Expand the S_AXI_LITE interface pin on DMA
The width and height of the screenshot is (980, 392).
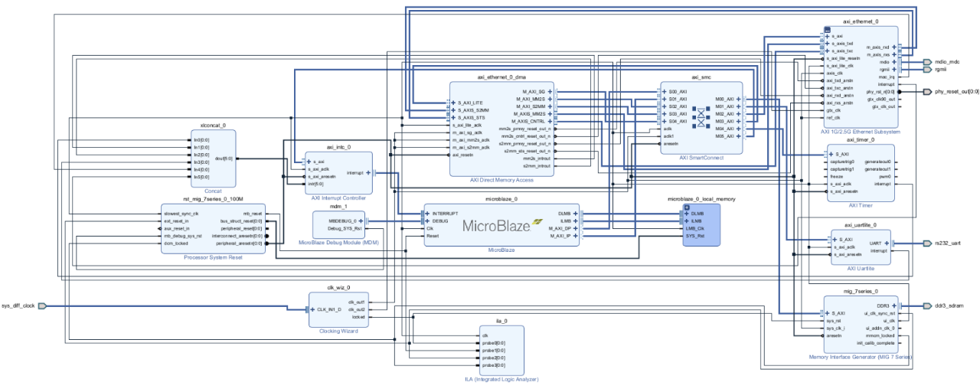(452, 103)
